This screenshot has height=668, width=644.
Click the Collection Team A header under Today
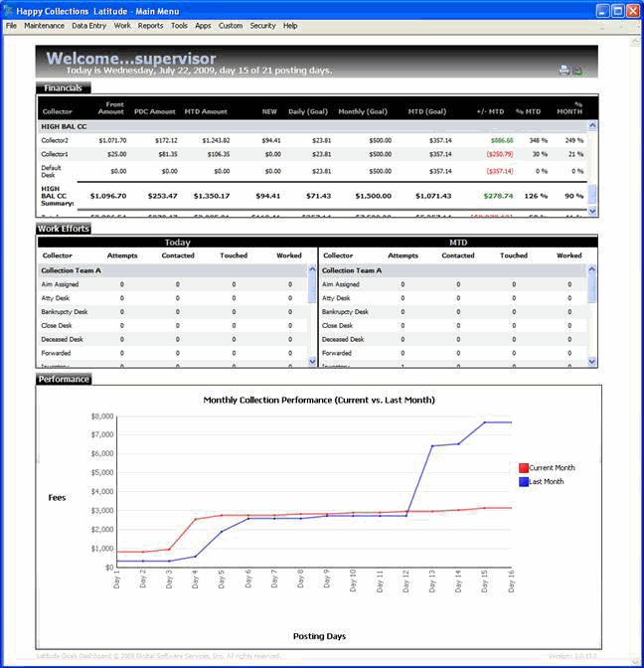click(173, 270)
